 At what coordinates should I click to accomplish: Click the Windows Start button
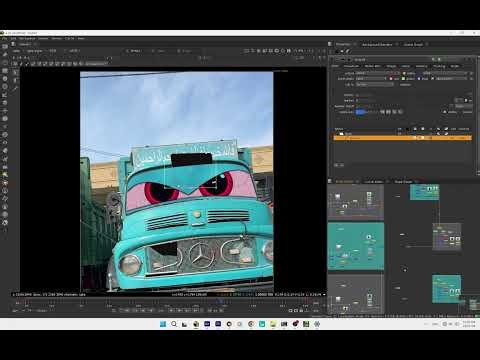(x=163, y=324)
